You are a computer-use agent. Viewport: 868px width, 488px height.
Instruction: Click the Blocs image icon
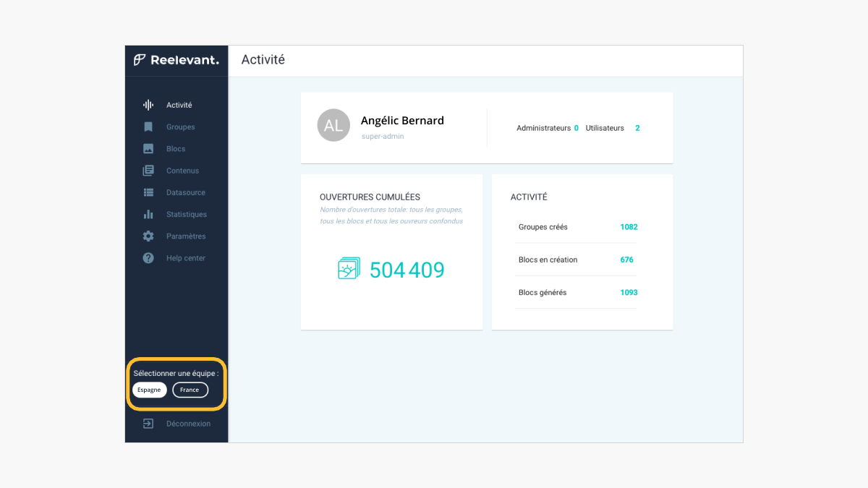click(148, 149)
